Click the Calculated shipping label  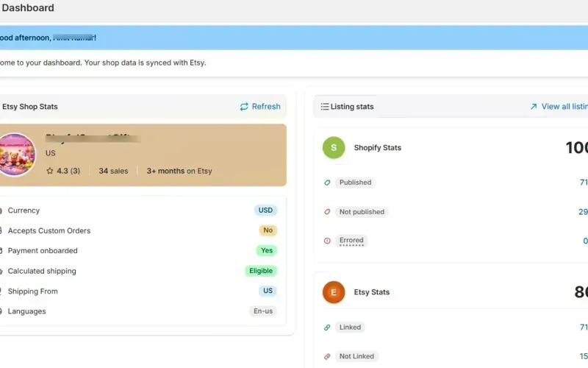[x=42, y=271]
